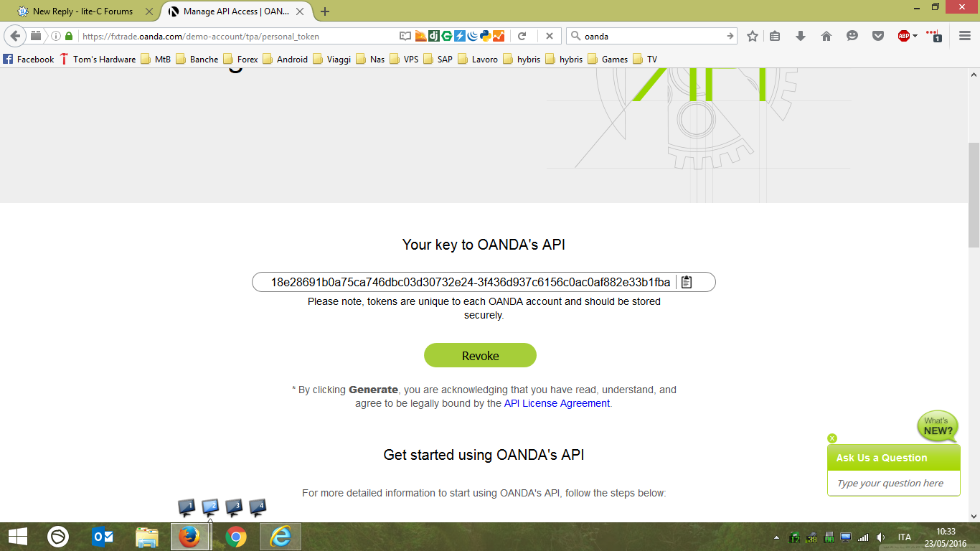Bookmark this page with the star icon
980x551 pixels.
pos(752,36)
